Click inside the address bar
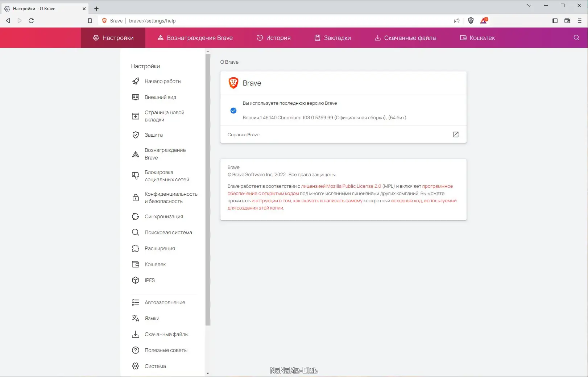The height and width of the screenshot is (377, 588). pos(218,21)
